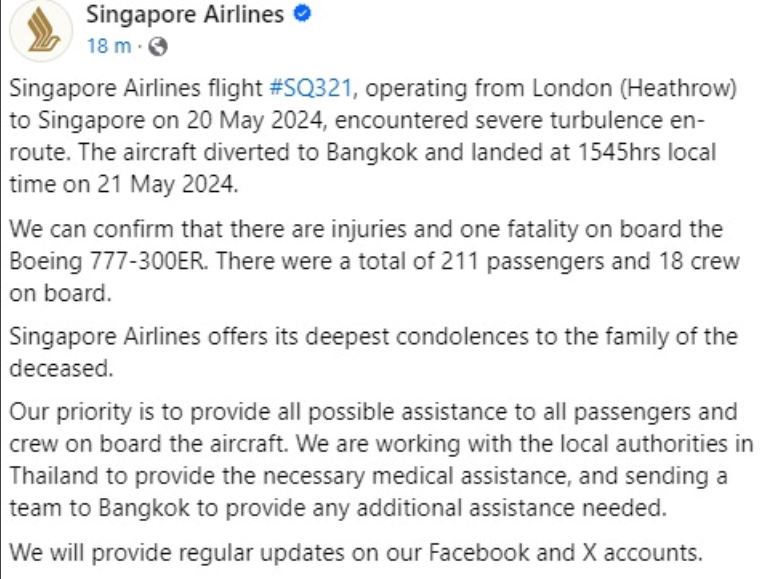Click the landing time '1545hrs'
The image size is (765, 579).
click(x=619, y=152)
